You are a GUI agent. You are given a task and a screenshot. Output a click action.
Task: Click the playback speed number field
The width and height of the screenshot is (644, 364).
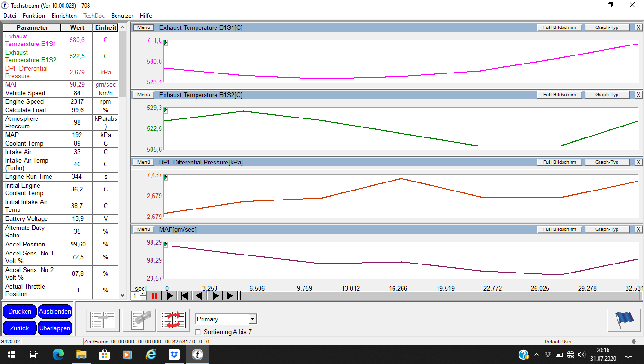(135, 296)
